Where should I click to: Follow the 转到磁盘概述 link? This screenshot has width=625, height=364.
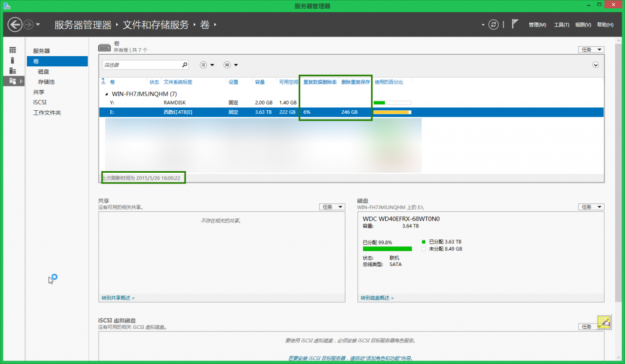point(375,297)
